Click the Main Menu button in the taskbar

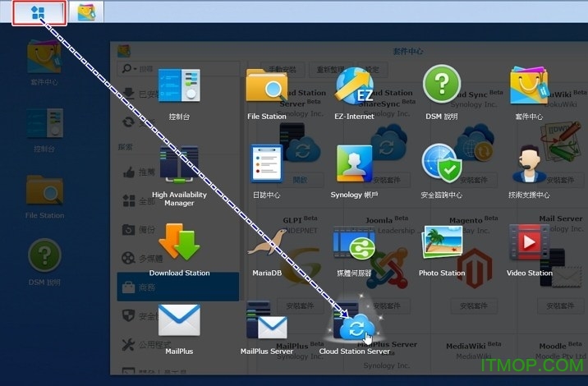39,12
